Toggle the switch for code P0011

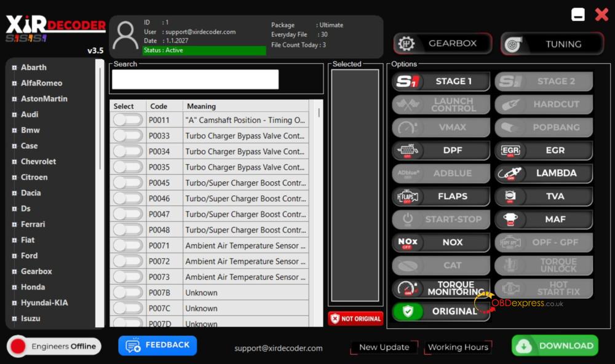(128, 120)
